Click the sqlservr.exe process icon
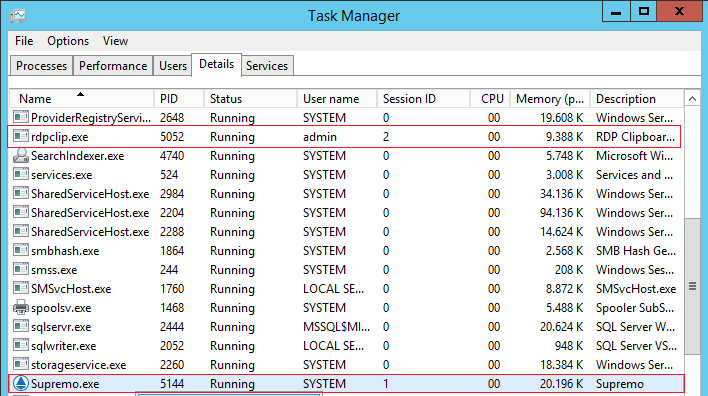Viewport: 708px width, 396px height. (x=20, y=326)
